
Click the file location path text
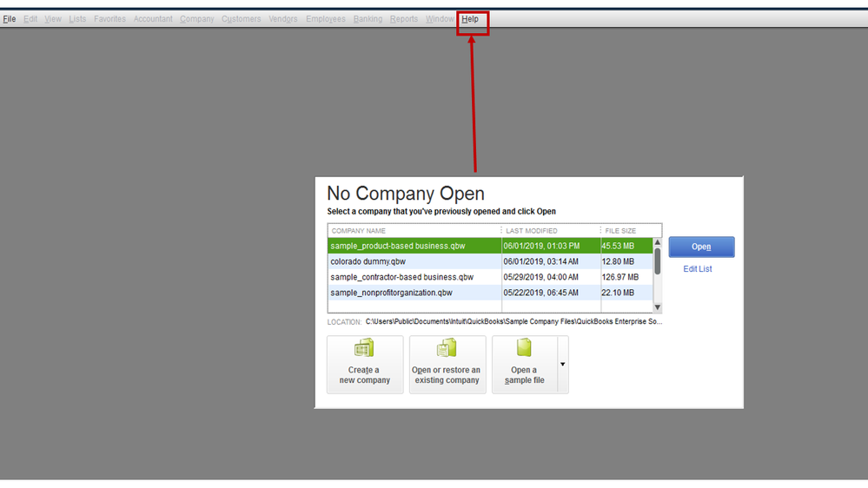tap(514, 321)
